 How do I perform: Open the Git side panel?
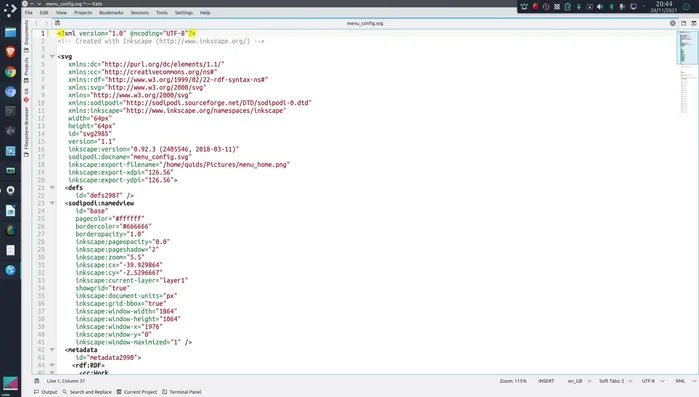tap(26, 95)
